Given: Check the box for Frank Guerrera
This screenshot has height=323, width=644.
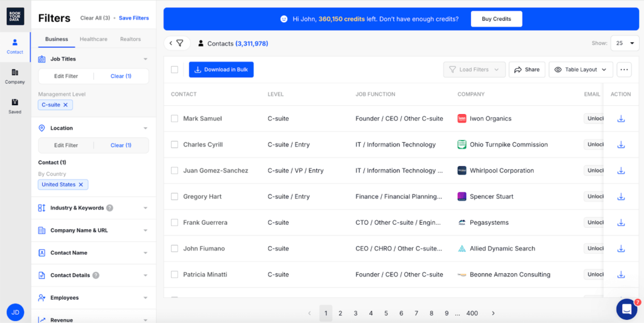Looking at the screenshot, I should (x=175, y=222).
